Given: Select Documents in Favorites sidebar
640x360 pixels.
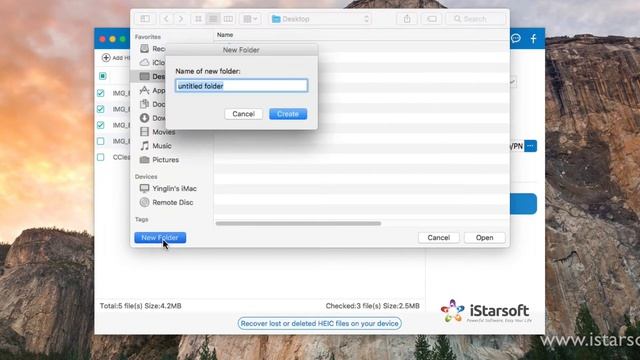Looking at the screenshot, I should click(152, 104).
